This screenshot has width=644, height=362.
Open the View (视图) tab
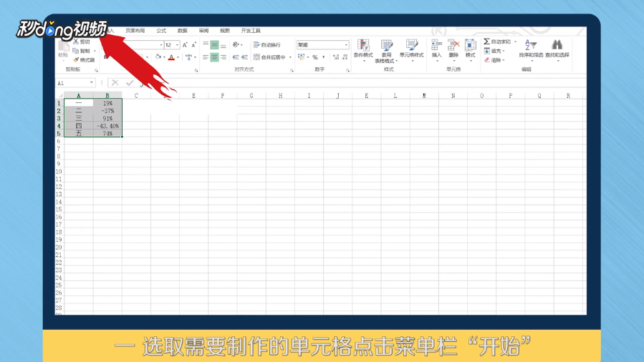[x=225, y=31]
